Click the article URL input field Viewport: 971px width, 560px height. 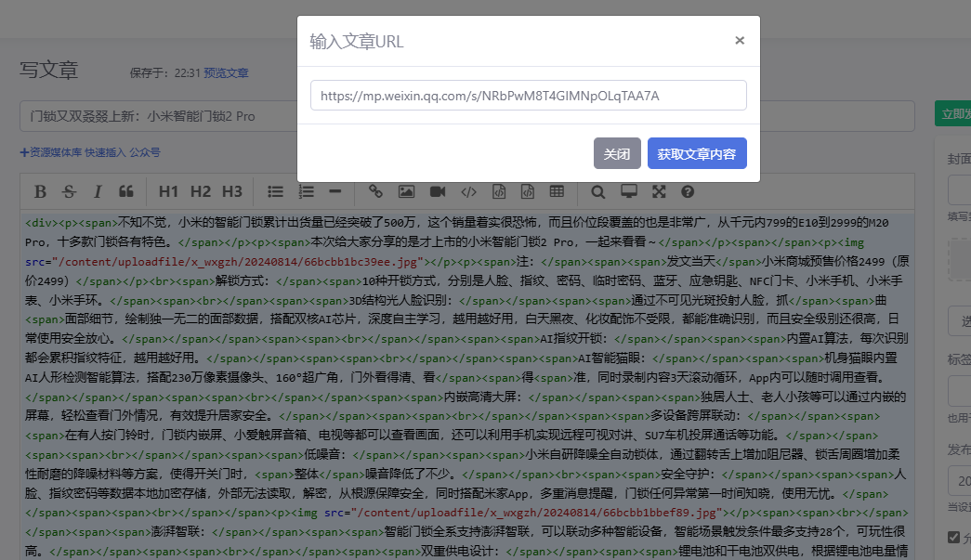[528, 96]
